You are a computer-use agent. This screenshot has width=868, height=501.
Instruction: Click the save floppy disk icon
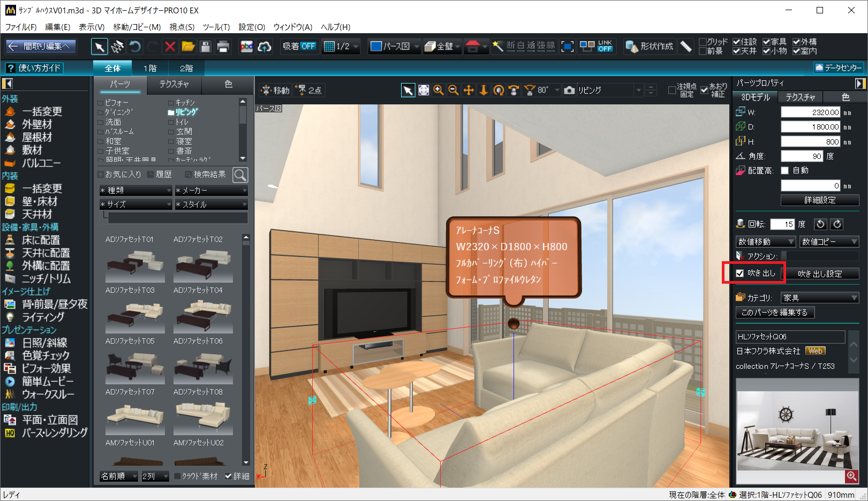click(205, 47)
